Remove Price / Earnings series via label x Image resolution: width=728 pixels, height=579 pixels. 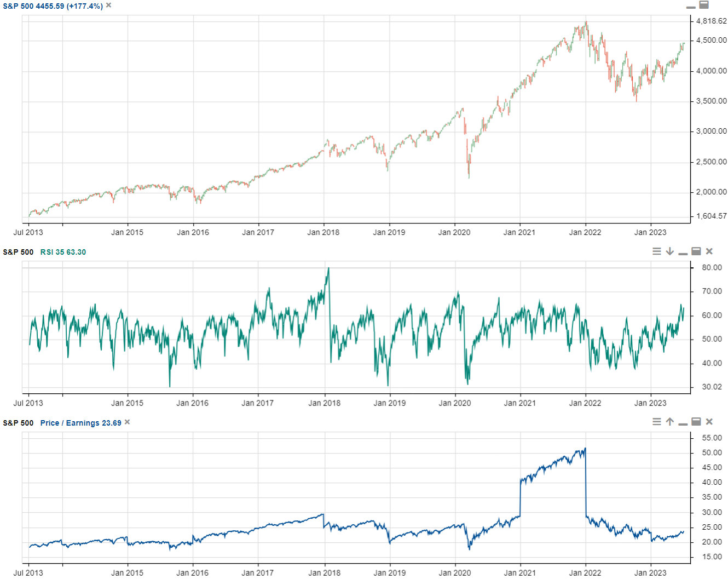coord(128,422)
